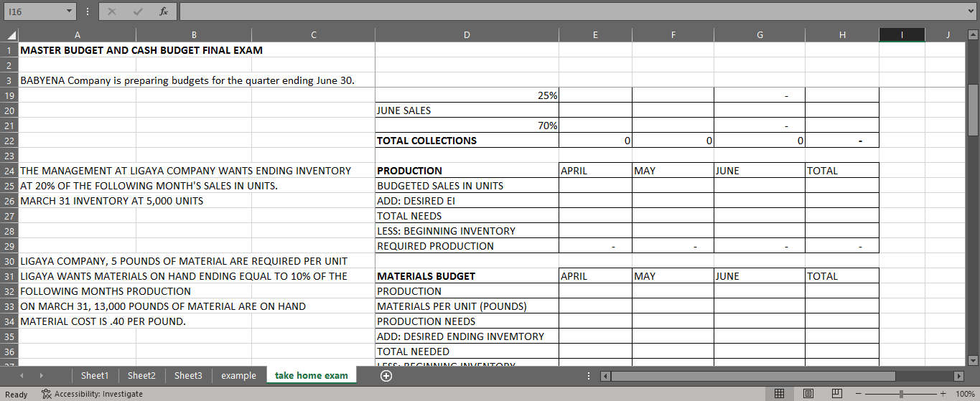Select the JUNE SALES cell
980x401 pixels.
pos(467,110)
